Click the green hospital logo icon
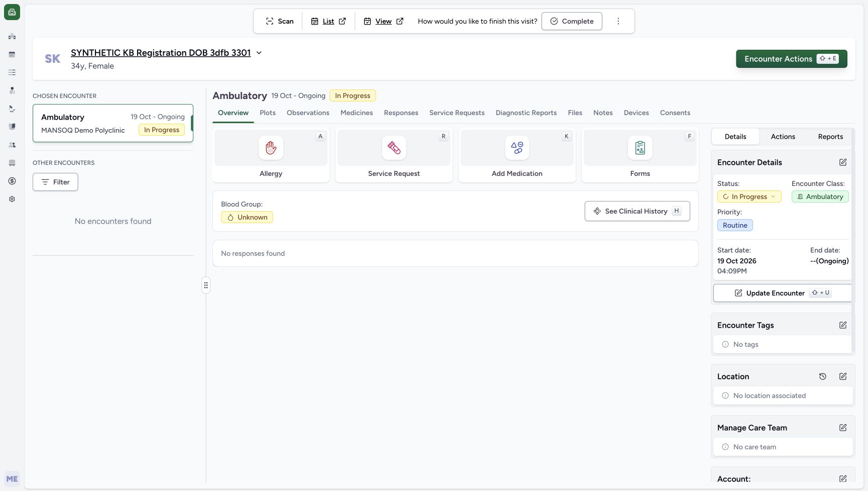 pos(12,12)
